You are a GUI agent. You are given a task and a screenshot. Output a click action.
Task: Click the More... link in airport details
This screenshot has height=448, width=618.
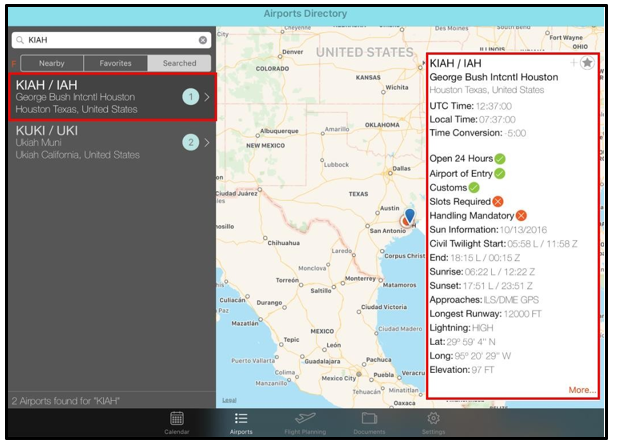coord(581,390)
